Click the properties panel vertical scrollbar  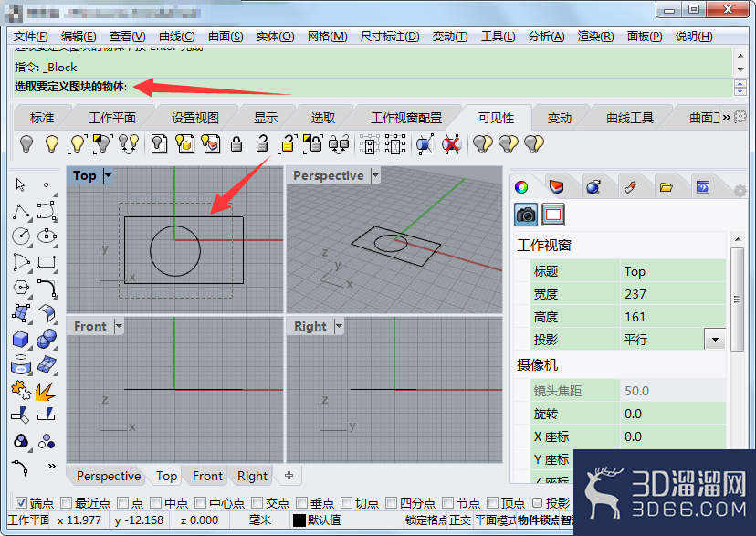737,300
